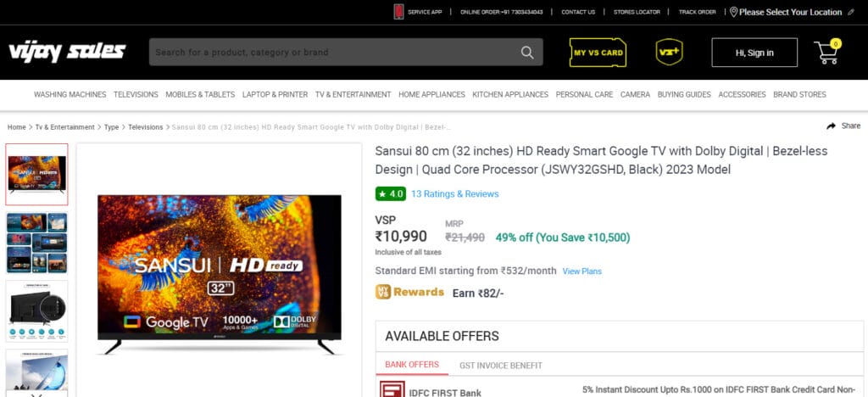868x397 pixels.
Task: Open the Kitchen Appliances menu
Action: tap(509, 95)
